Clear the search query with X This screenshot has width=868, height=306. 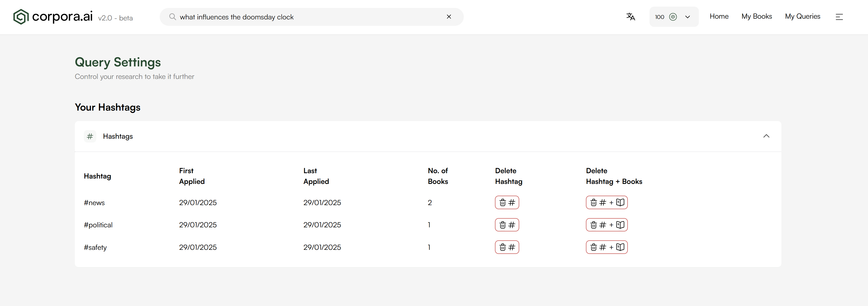[x=449, y=17]
